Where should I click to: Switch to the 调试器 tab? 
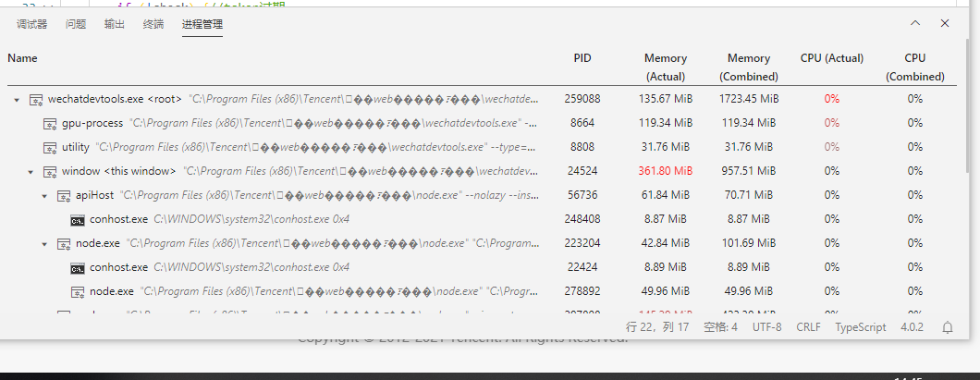(31, 24)
